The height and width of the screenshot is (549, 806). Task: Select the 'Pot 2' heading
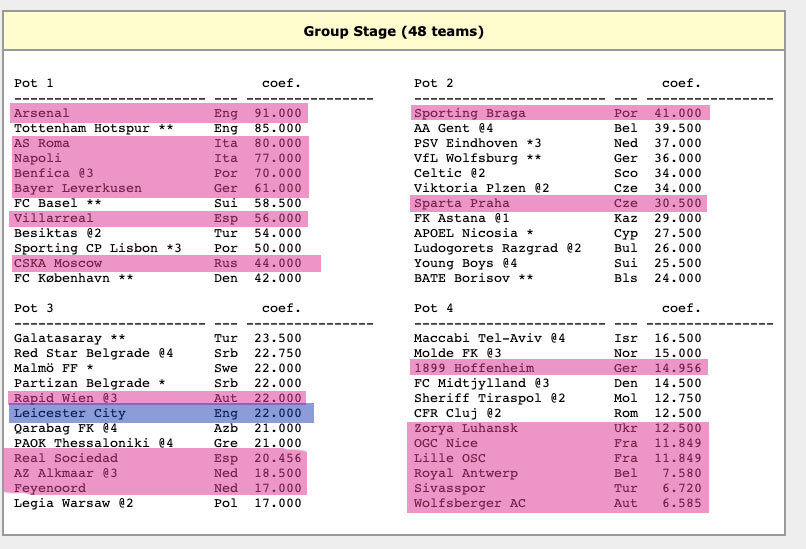tap(433, 83)
